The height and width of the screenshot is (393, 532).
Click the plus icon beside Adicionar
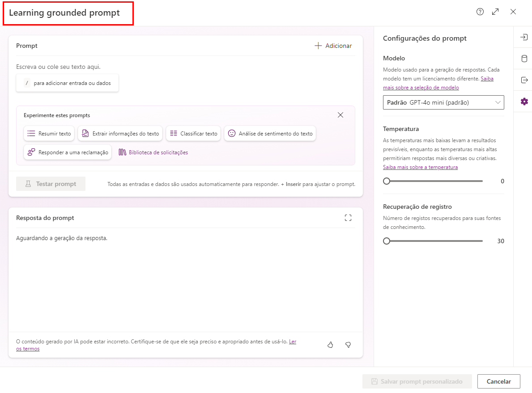click(318, 46)
